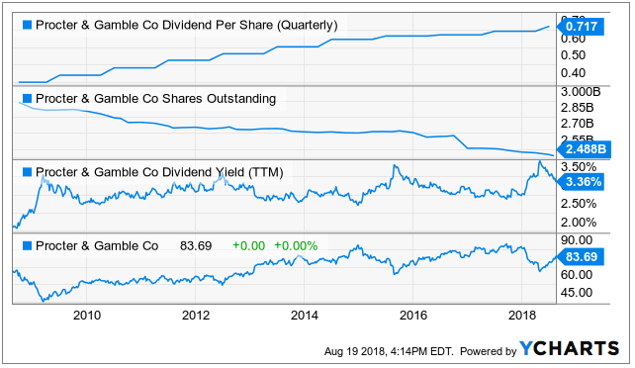Click the green +0.00 change value

[249, 246]
